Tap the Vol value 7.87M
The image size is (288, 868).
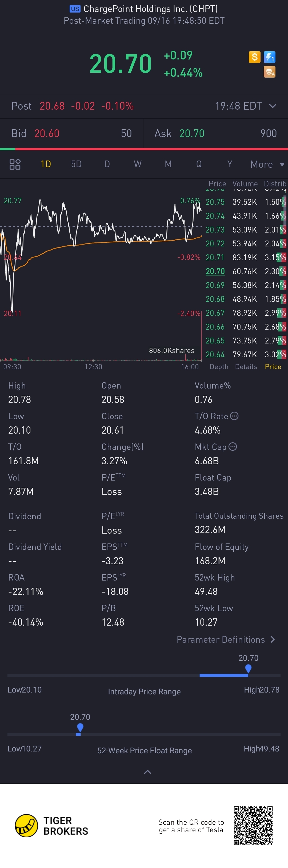point(21,492)
